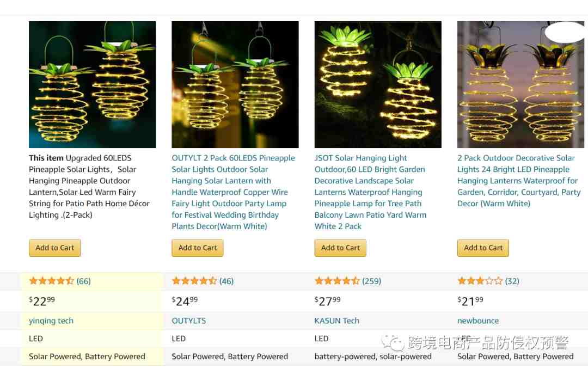Viewport: 588px width, 369px height.
Task: Add the JSOT Solar Hanging Light to cart
Action: [340, 248]
